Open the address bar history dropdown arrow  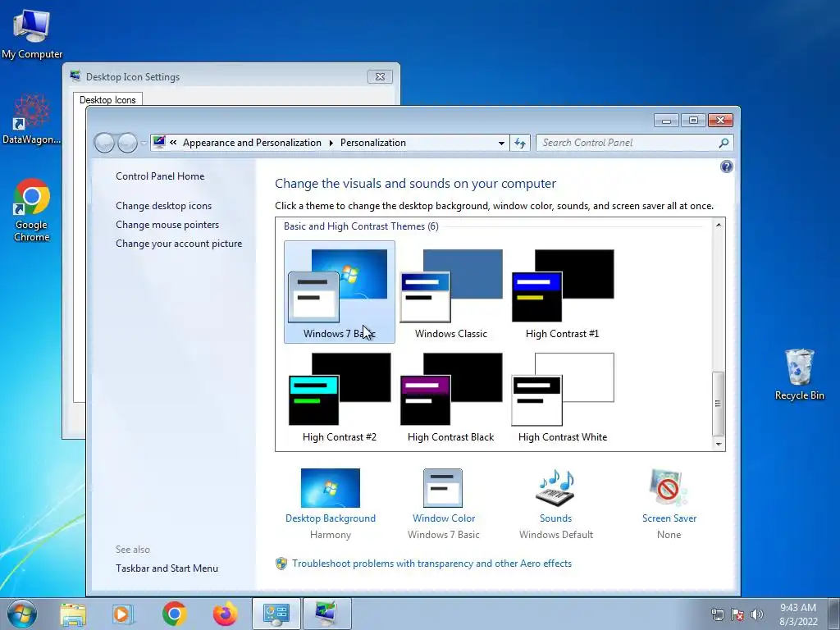click(x=501, y=143)
